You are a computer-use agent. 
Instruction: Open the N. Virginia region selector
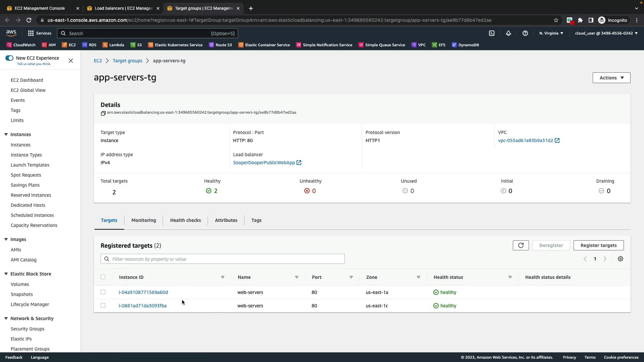click(551, 33)
